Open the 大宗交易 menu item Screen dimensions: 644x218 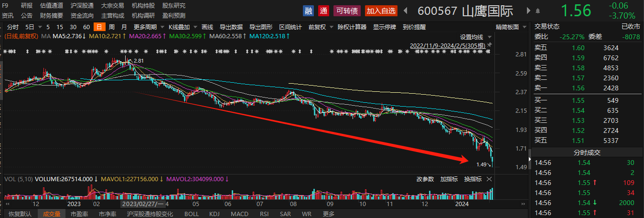coord(113,6)
